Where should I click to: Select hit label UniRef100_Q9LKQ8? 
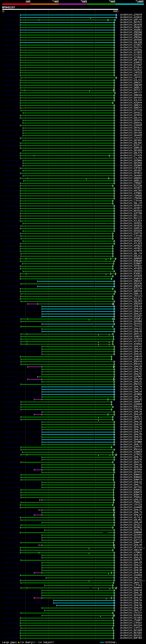point(131,42)
